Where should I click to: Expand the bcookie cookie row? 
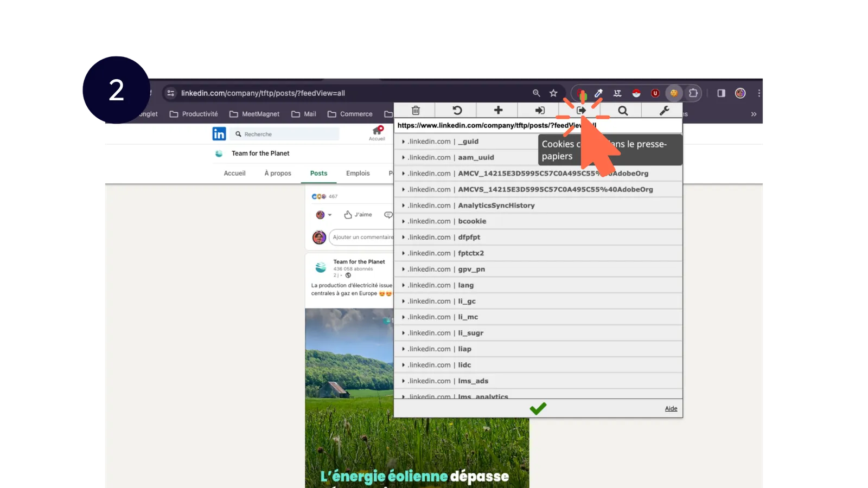pyautogui.click(x=538, y=221)
